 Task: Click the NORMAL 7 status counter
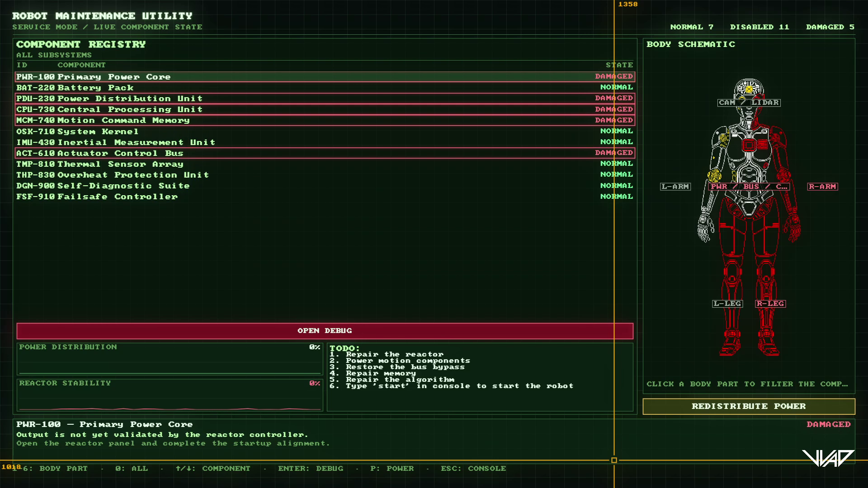(x=692, y=27)
